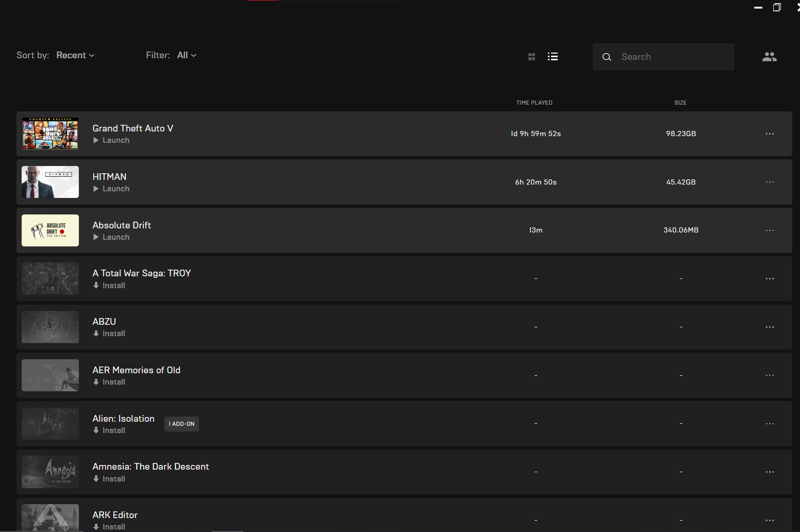Viewport: 800px width, 532px height.
Task: Select the A Total War Saga: TROY title
Action: click(142, 273)
